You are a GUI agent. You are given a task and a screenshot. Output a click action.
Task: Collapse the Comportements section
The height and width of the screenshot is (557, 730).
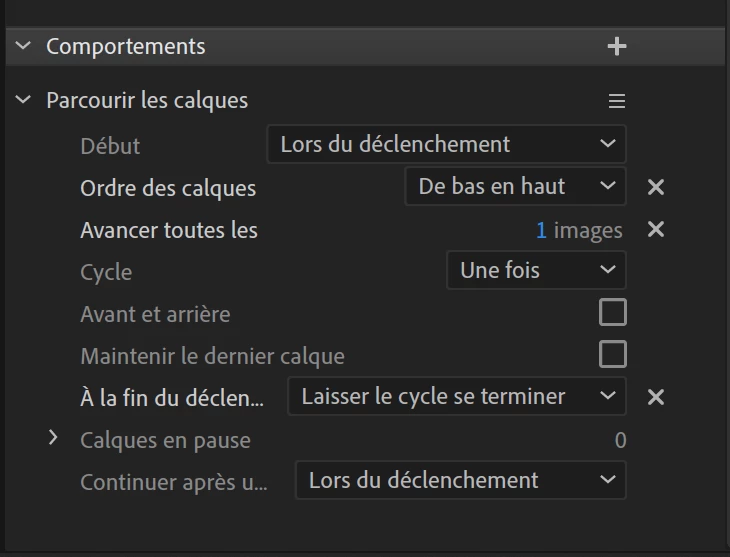[x=24, y=46]
